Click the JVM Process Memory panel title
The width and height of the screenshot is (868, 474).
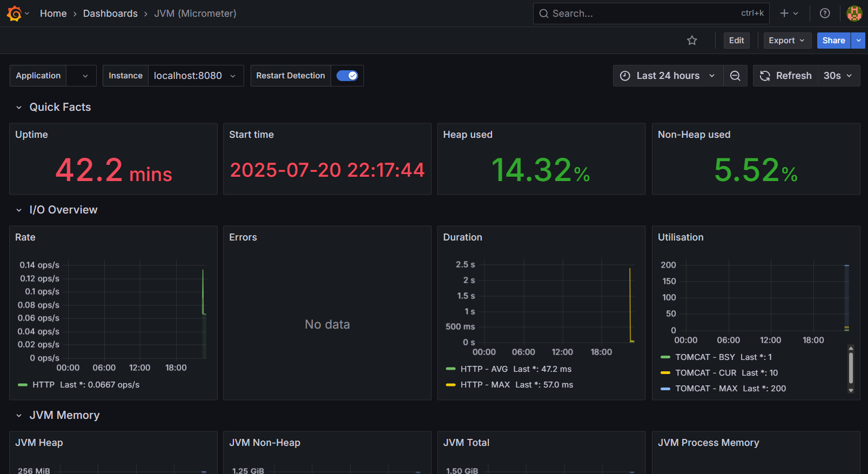pos(708,443)
